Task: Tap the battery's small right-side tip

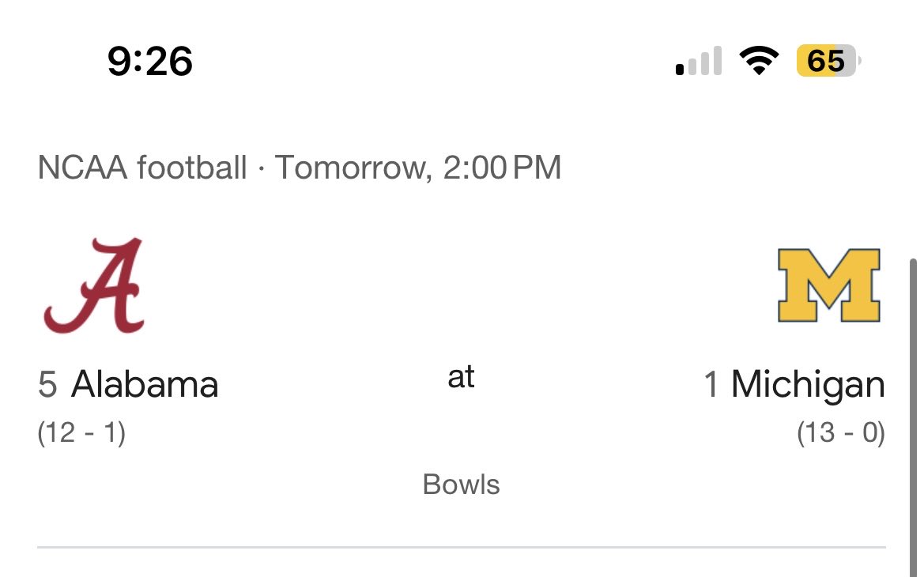Action: (859, 61)
